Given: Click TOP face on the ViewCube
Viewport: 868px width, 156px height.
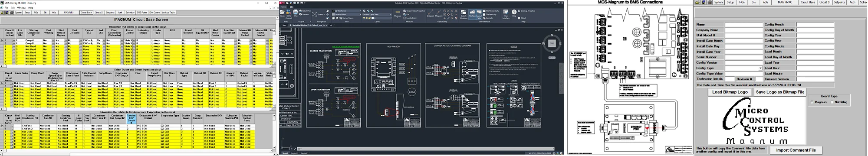Looking at the screenshot, I should coord(552,43).
